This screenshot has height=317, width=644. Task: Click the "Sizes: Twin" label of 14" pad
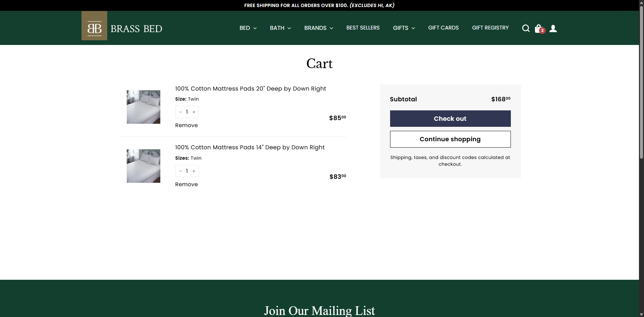pyautogui.click(x=188, y=158)
